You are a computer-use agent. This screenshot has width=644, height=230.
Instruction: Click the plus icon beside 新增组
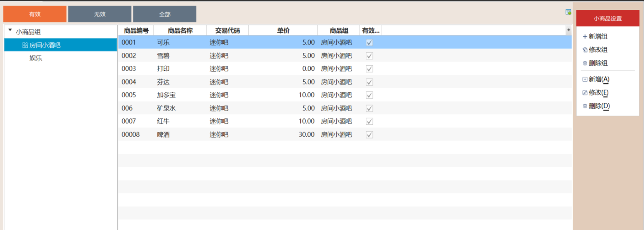(585, 36)
